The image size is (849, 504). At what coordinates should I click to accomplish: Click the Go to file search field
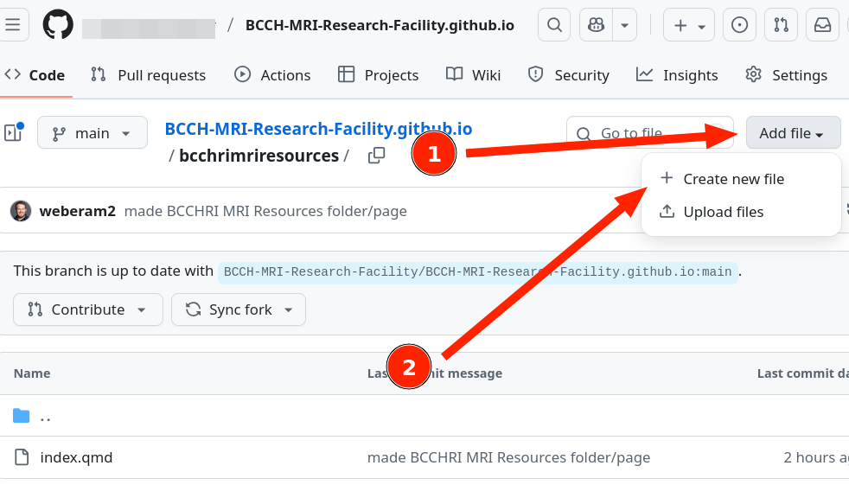(x=648, y=133)
